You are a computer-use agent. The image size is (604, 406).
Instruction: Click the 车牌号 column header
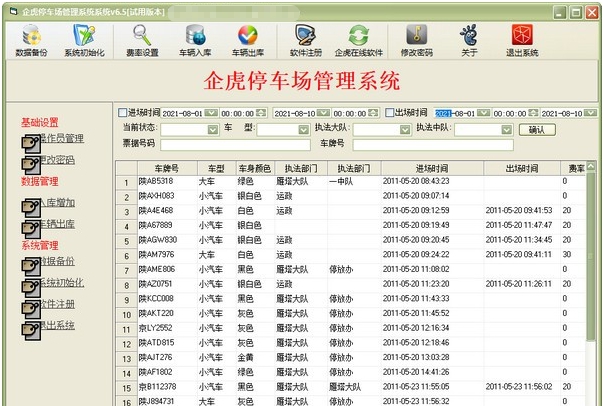coord(167,168)
